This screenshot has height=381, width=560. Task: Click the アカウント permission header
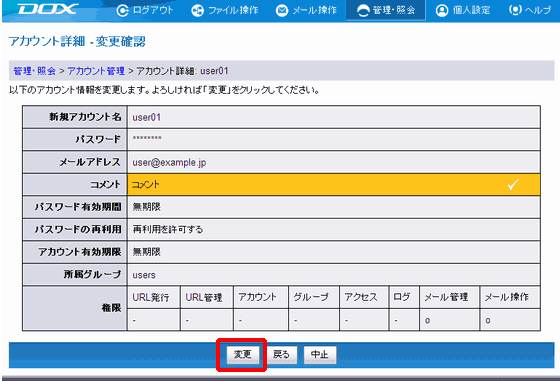tap(258, 297)
